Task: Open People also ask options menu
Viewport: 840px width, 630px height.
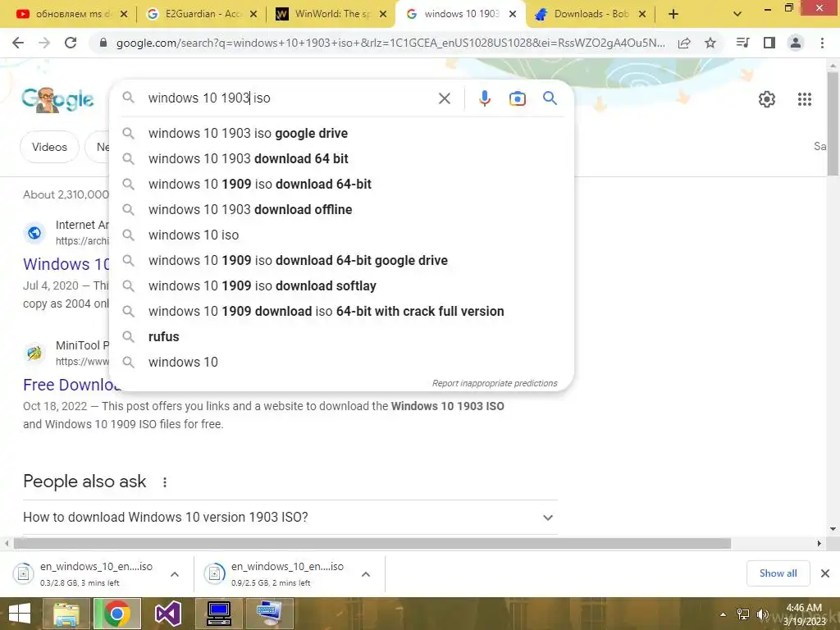Action: point(164,482)
